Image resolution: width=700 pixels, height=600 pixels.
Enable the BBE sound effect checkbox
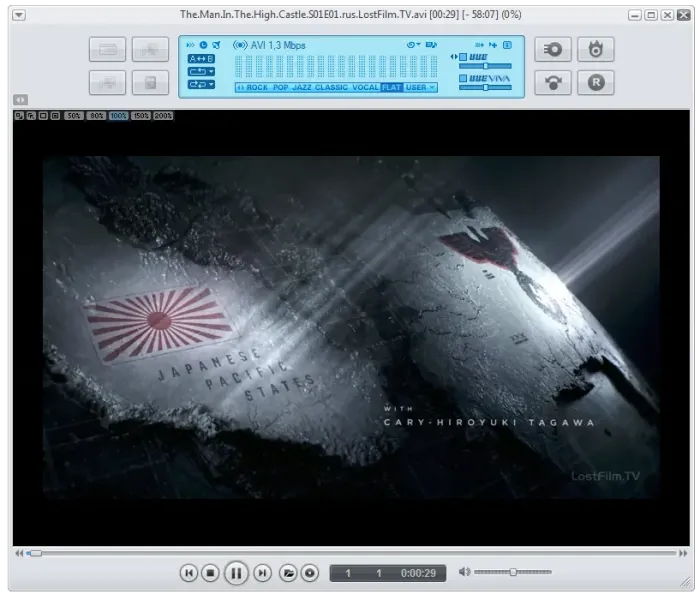tap(463, 57)
